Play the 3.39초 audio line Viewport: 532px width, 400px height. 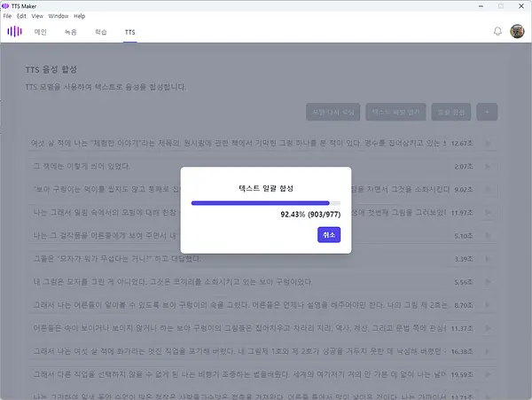pyautogui.click(x=488, y=259)
